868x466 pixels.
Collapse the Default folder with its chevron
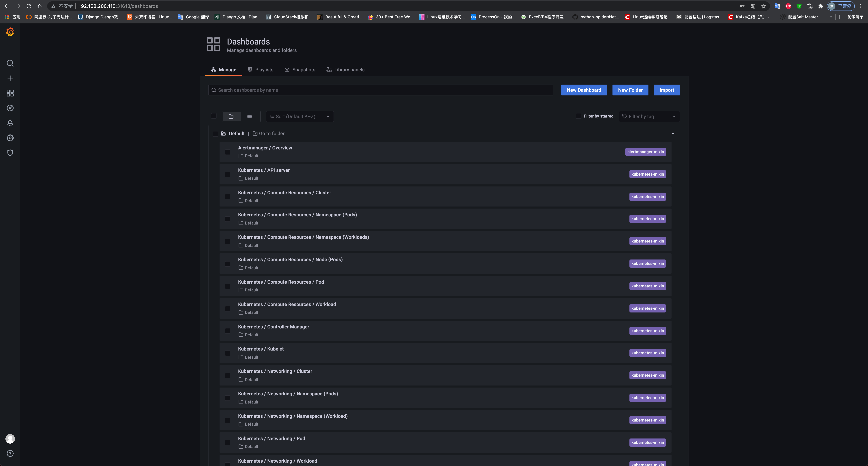673,133
